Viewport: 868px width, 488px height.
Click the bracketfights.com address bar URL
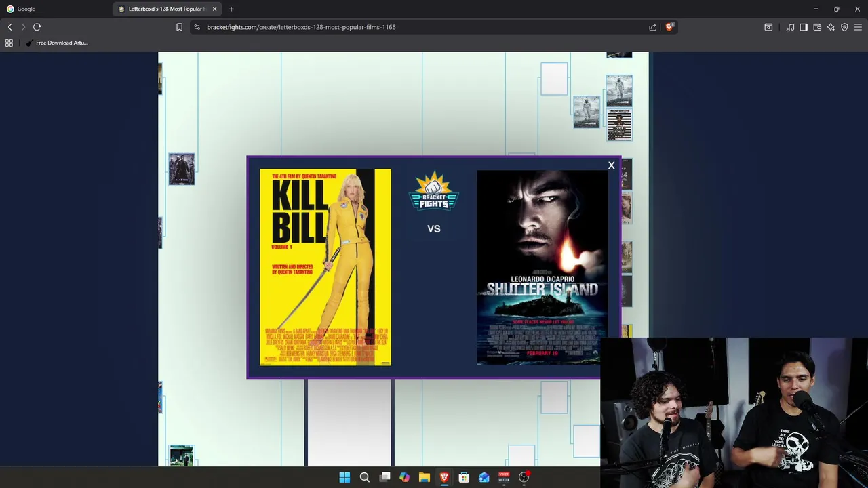coord(301,27)
